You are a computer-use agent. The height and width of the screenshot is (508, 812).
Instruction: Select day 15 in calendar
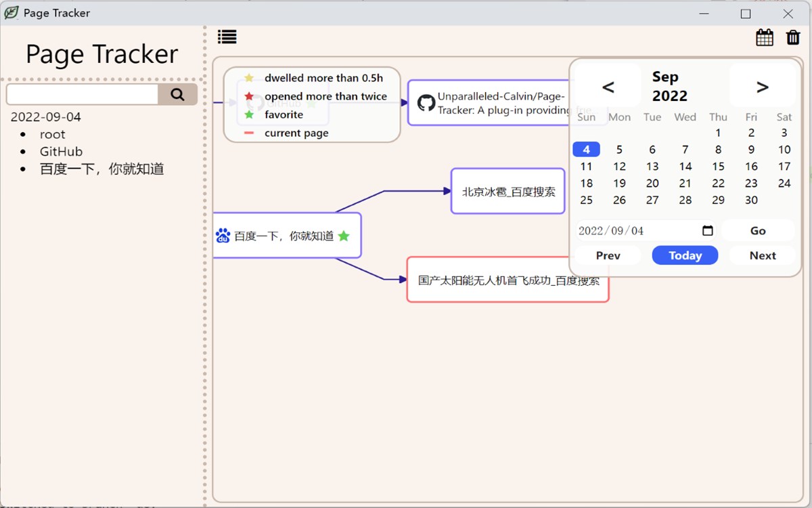(719, 167)
